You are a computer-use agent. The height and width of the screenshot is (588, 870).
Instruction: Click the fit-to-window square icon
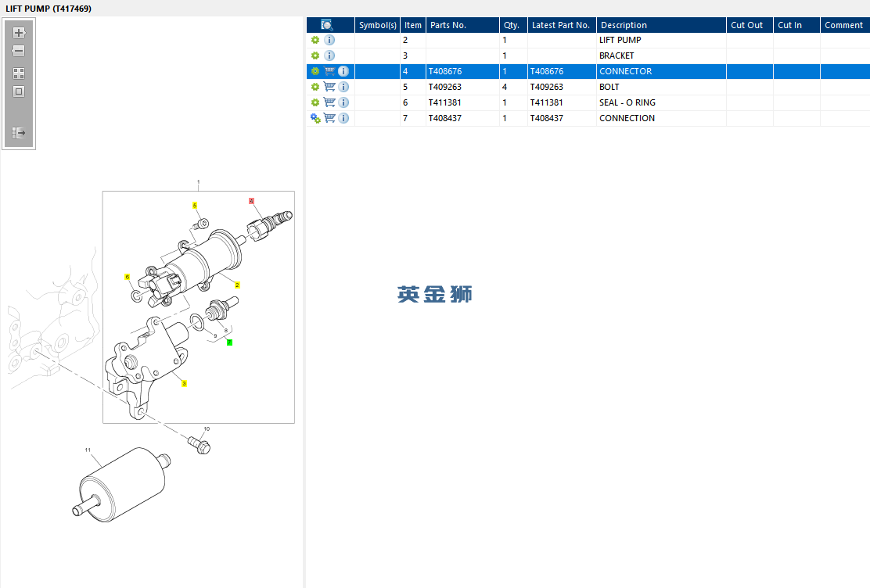[x=19, y=91]
